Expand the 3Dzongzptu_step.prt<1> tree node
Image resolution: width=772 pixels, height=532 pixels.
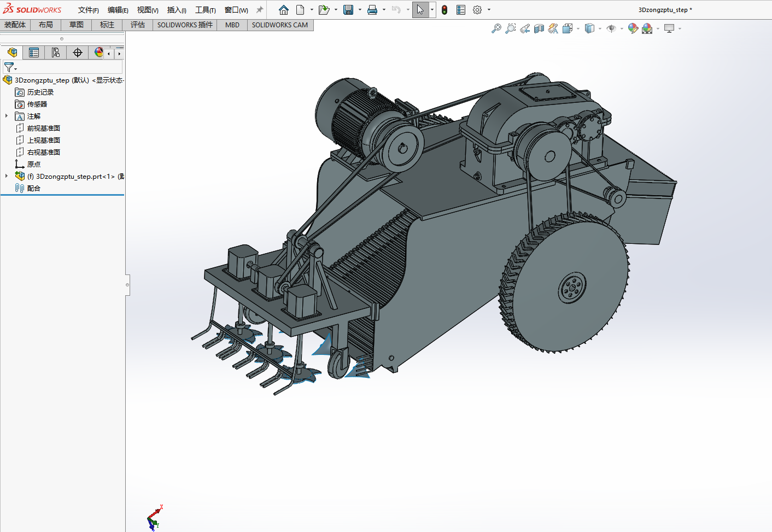click(7, 176)
